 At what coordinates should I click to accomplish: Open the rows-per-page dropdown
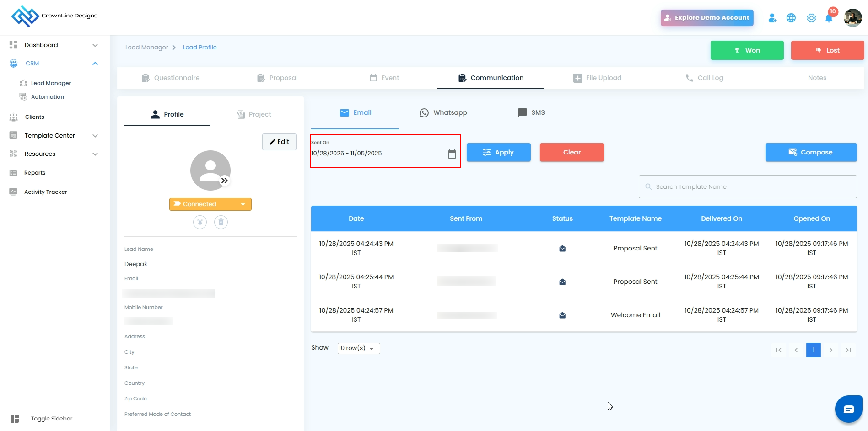359,348
